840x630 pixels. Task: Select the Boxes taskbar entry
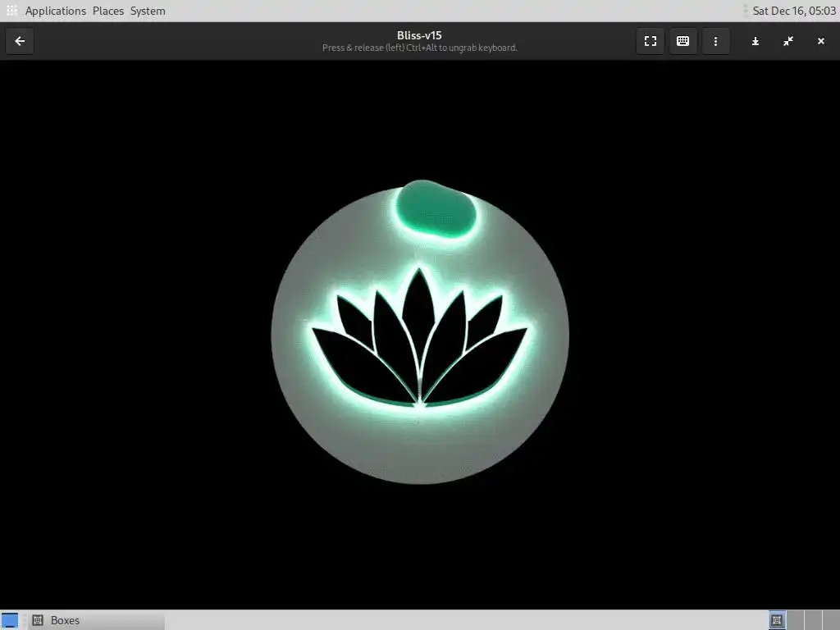click(97, 620)
